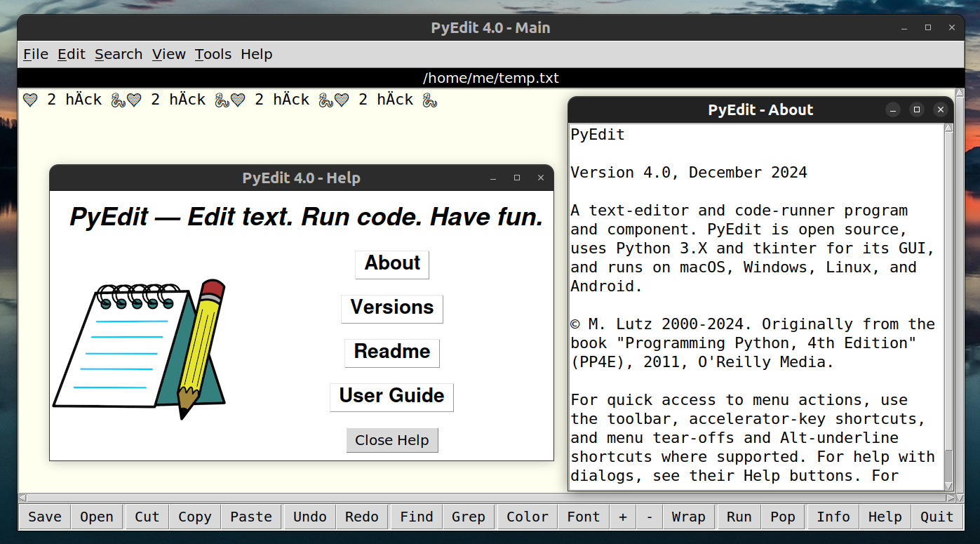The height and width of the screenshot is (544, 980).
Task: Maximize the PyEdit About window
Action: (x=917, y=110)
